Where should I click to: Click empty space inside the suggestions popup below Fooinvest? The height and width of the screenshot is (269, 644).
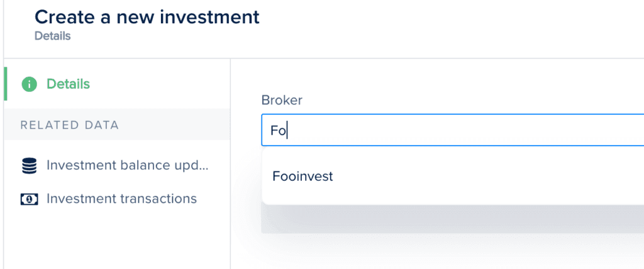pos(453,198)
